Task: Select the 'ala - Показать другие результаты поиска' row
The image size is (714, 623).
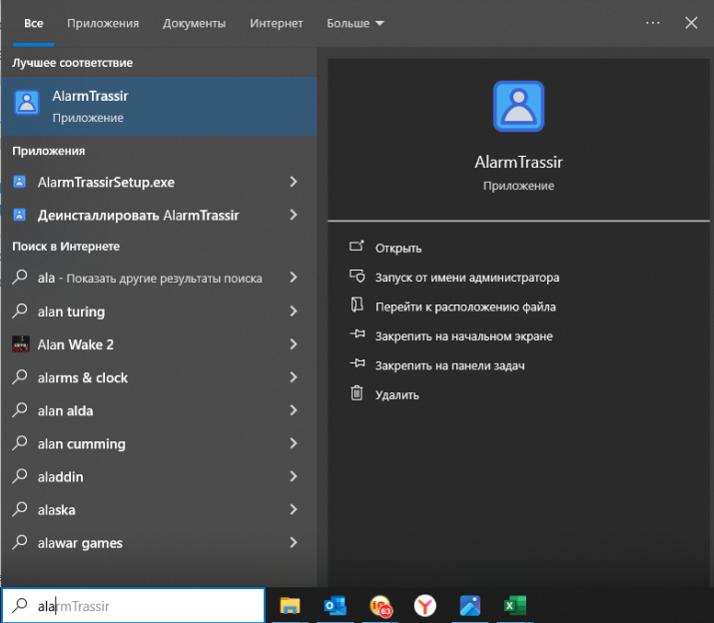Action: (158, 277)
